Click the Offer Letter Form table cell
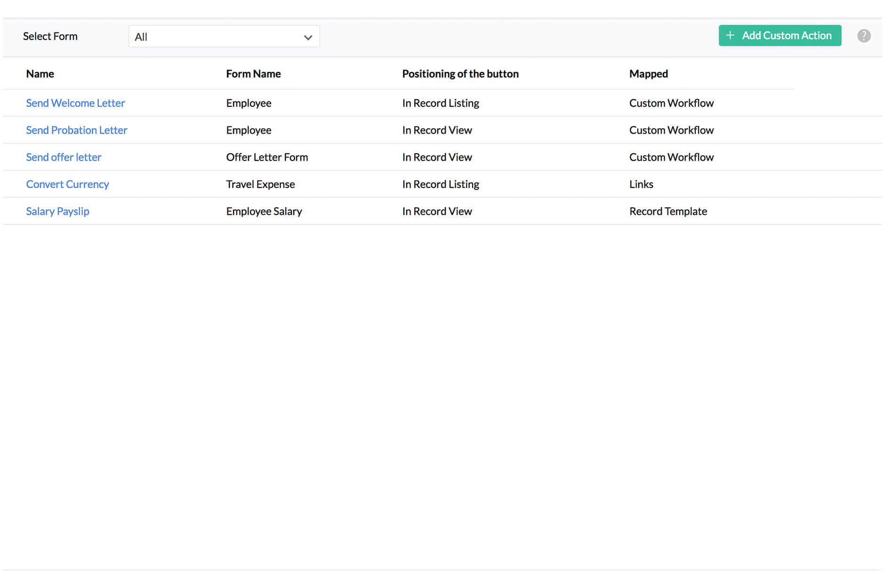 pyautogui.click(x=267, y=157)
